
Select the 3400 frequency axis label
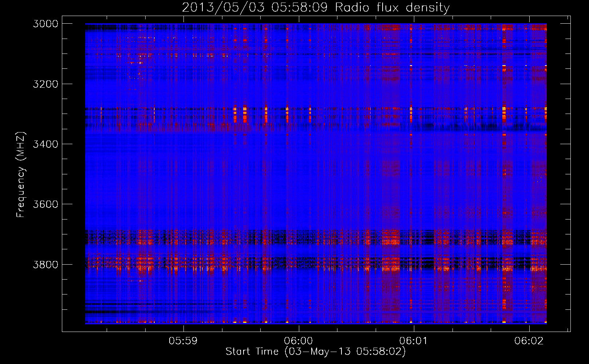pos(46,144)
